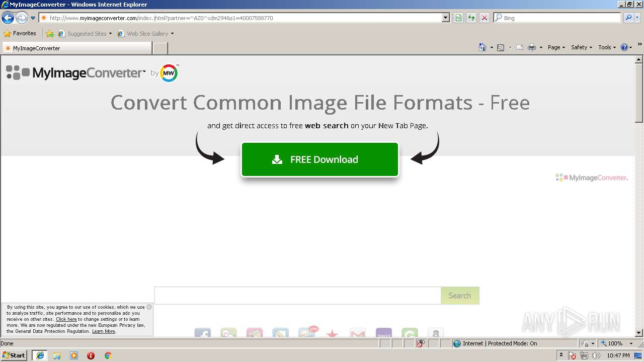Stop loading with the red X icon
644x362 pixels.
click(x=485, y=18)
